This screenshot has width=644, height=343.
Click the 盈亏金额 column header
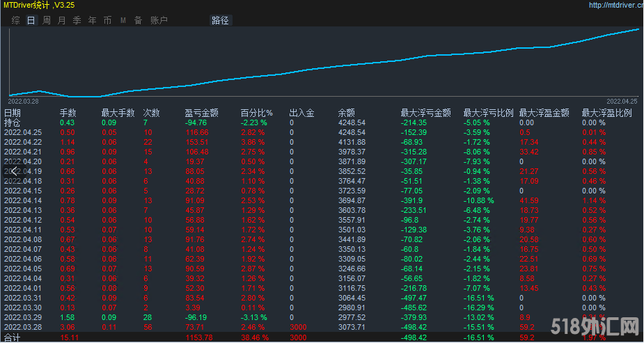point(202,113)
